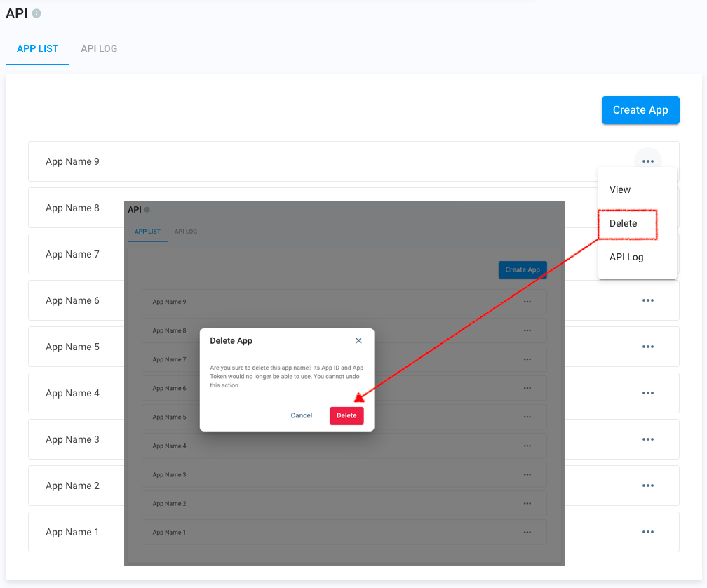This screenshot has width=707, height=588.
Task: Select the small APP LIST tab in dimmed inset
Action: point(147,232)
